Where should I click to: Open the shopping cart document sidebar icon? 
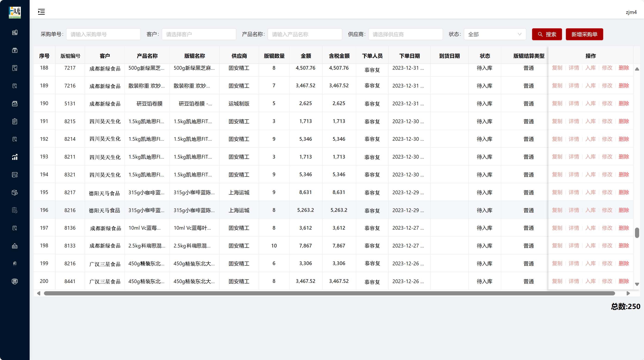point(15,68)
